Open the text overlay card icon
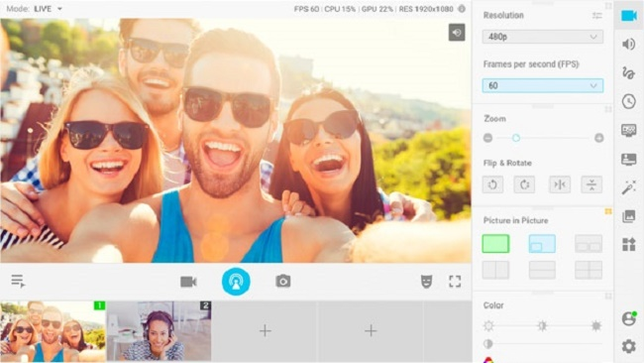 [x=629, y=159]
